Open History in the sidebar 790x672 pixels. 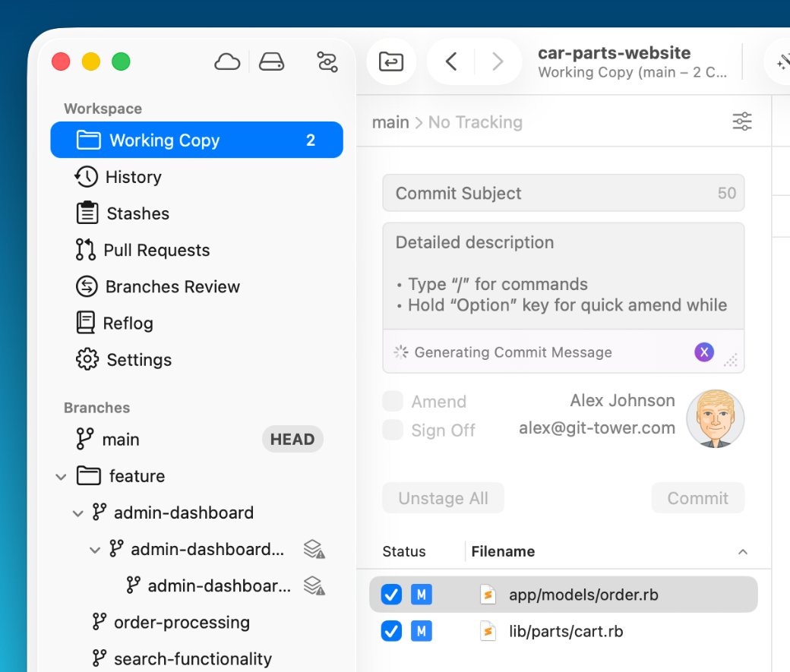coord(133,177)
